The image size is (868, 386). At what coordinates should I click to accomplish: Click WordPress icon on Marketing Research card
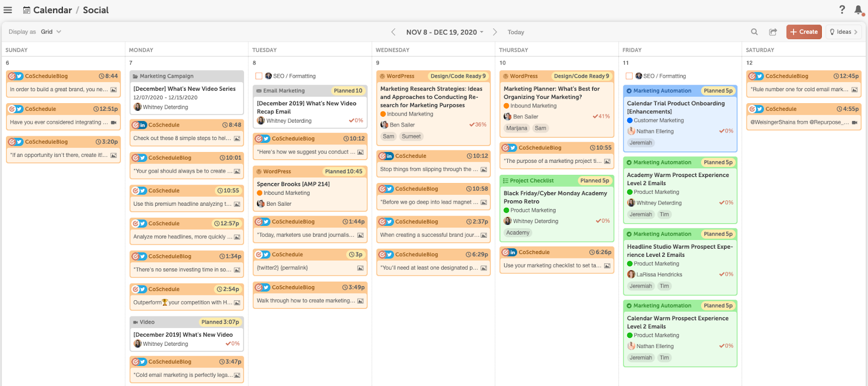382,77
